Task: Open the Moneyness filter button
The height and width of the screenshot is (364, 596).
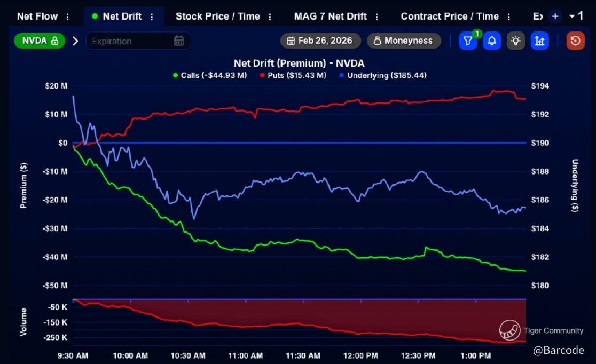Action: click(x=404, y=41)
